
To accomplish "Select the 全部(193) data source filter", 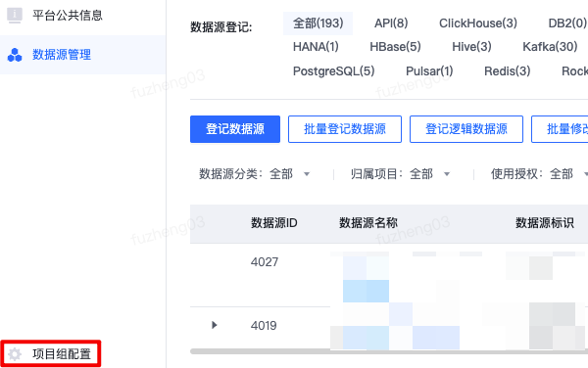I will [318, 23].
